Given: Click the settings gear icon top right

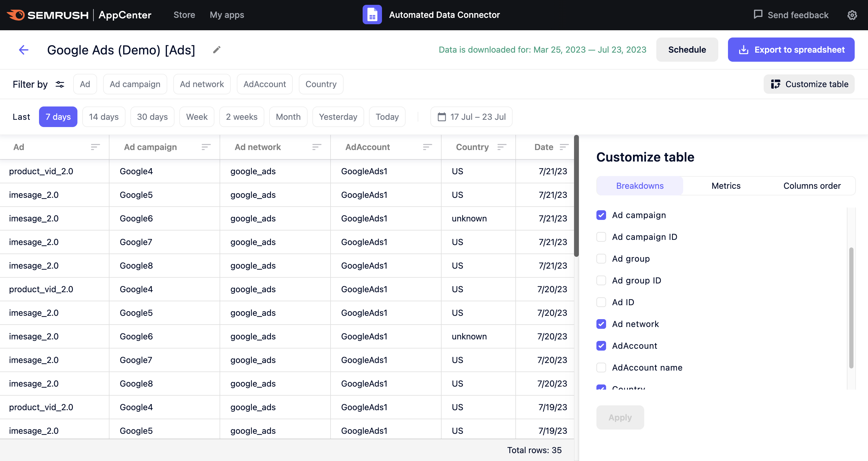Looking at the screenshot, I should click(x=853, y=14).
